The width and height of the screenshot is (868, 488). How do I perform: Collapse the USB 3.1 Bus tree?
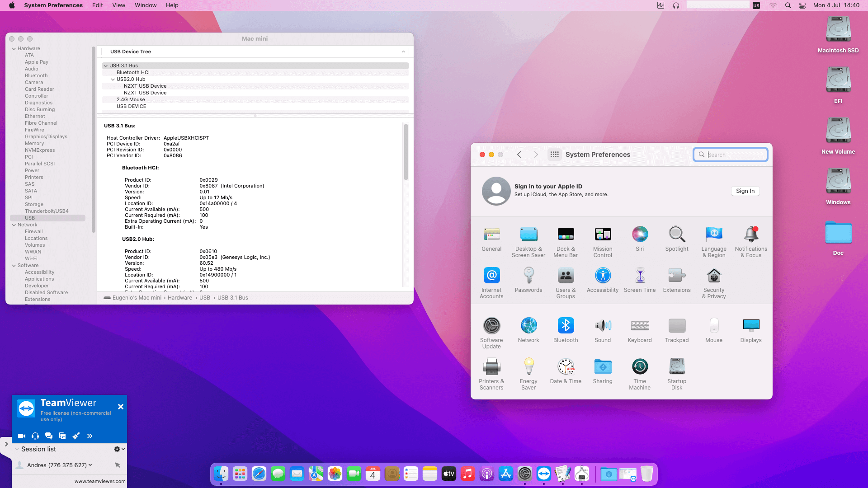click(106, 66)
